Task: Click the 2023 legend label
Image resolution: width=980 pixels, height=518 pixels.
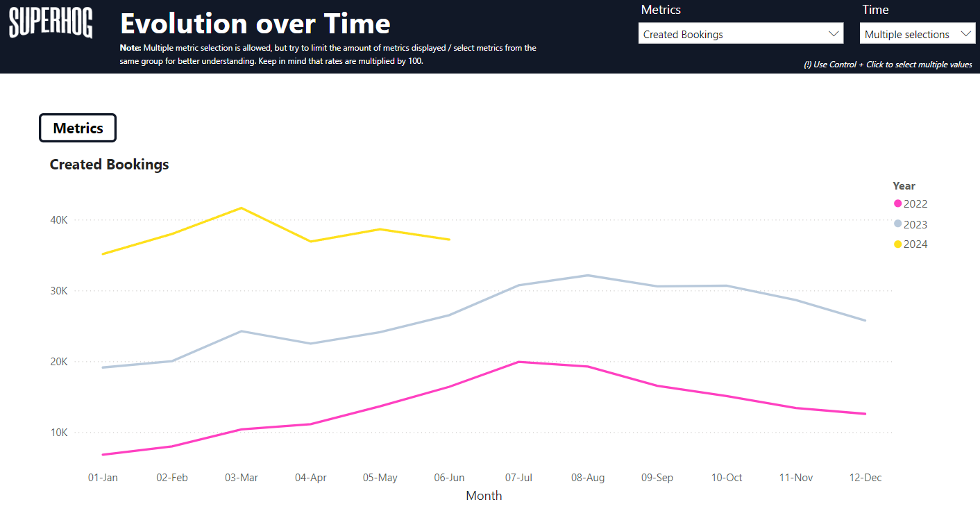Action: (915, 224)
